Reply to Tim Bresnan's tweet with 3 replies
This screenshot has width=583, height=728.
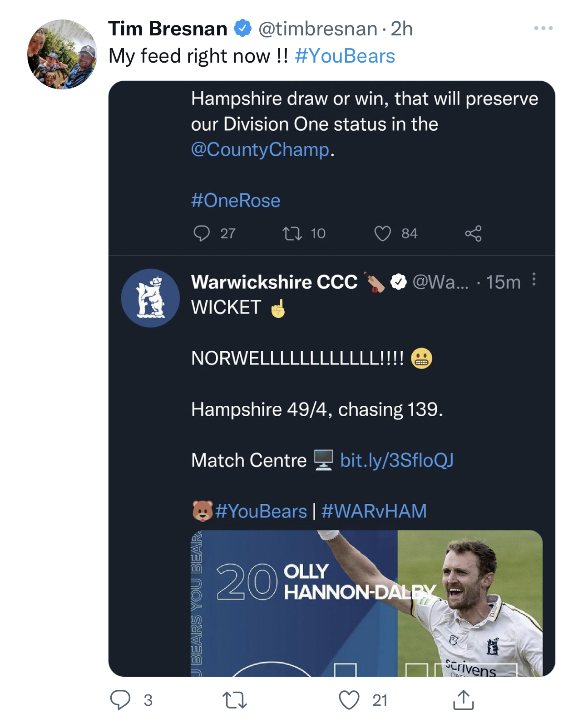[x=120, y=700]
